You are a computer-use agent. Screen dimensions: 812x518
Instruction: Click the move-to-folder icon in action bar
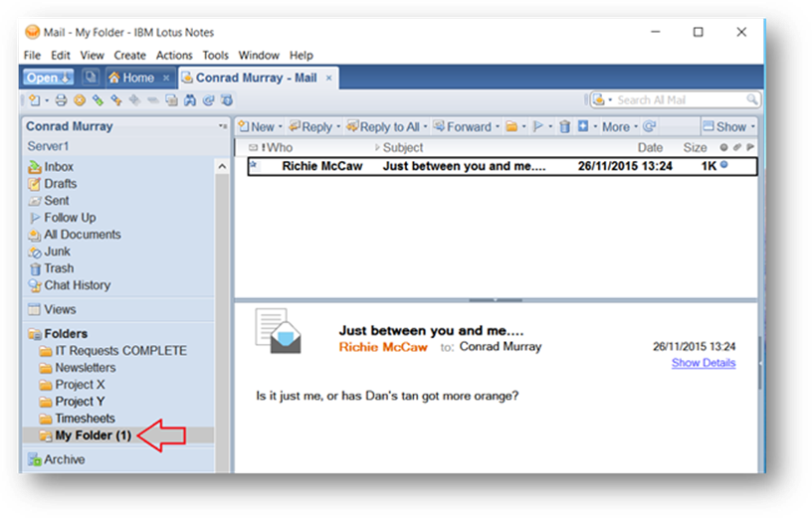(x=511, y=126)
